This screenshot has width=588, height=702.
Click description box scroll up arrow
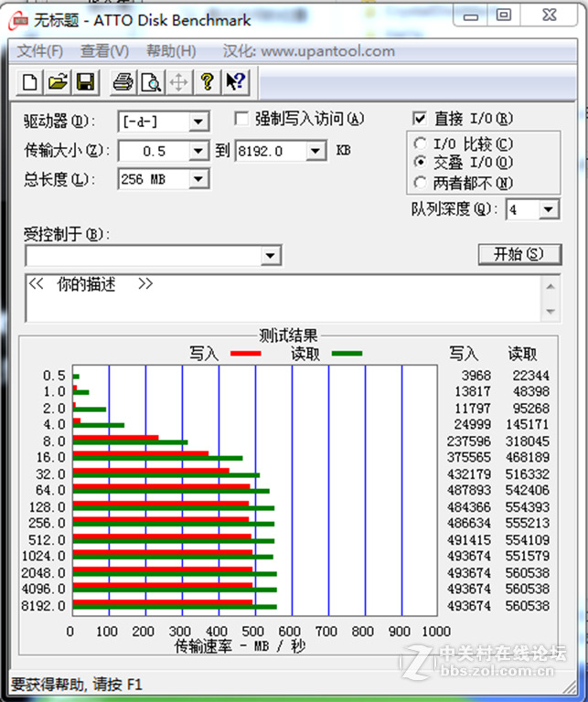point(551,287)
